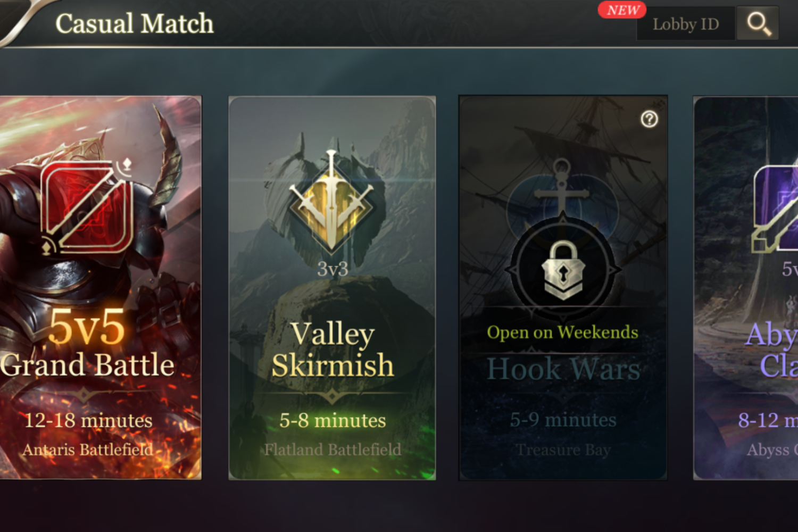Open the Abyss Clash mode card
This screenshot has width=798, height=532.
point(746,288)
